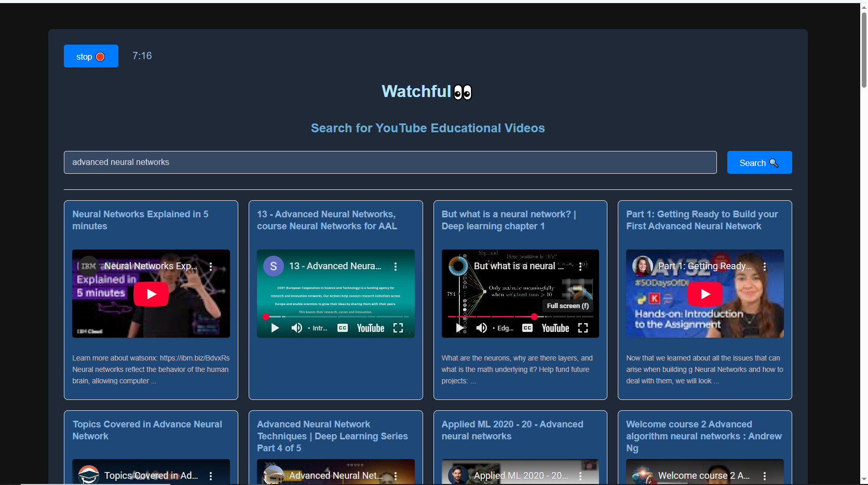The height and width of the screenshot is (485, 868).
Task: Open '13 - Advanced Neural Networks, course Neural Networks for AAL' title
Action: [327, 220]
